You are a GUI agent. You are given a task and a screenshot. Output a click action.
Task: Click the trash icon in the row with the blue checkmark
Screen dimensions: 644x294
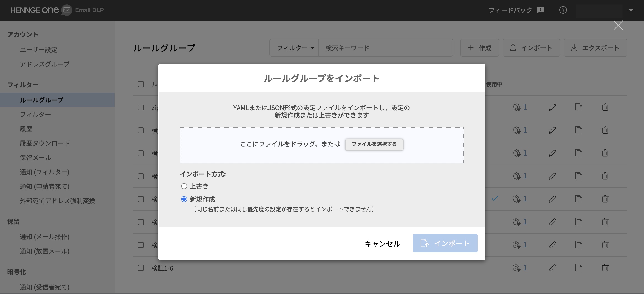point(605,199)
